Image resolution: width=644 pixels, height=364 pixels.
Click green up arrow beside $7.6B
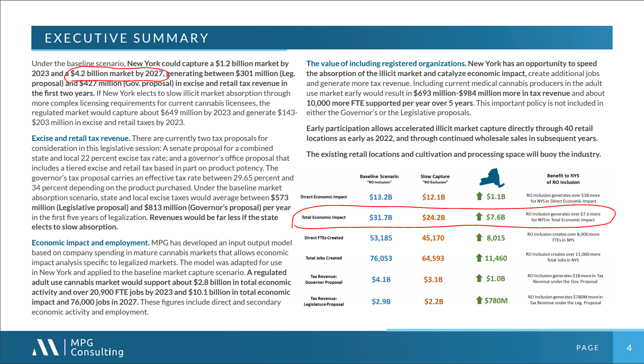479,217
